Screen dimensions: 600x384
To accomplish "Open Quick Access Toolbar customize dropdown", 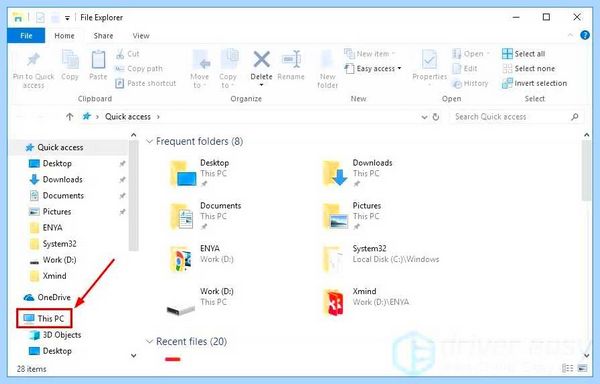I will tap(67, 18).
